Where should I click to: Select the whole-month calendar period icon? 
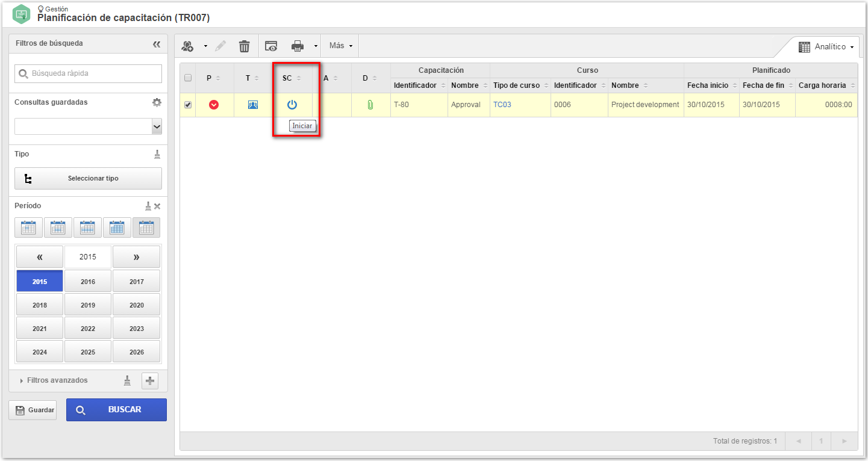click(x=117, y=227)
